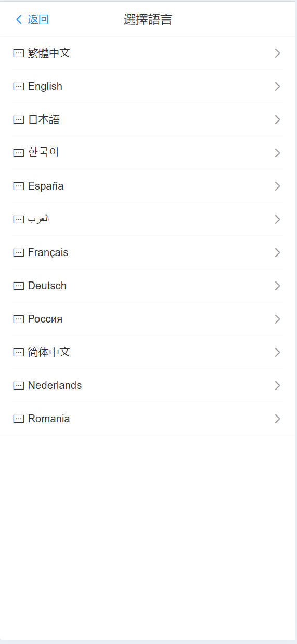The width and height of the screenshot is (297, 644).
Task: Open the Nederlands row chevron
Action: click(x=278, y=385)
